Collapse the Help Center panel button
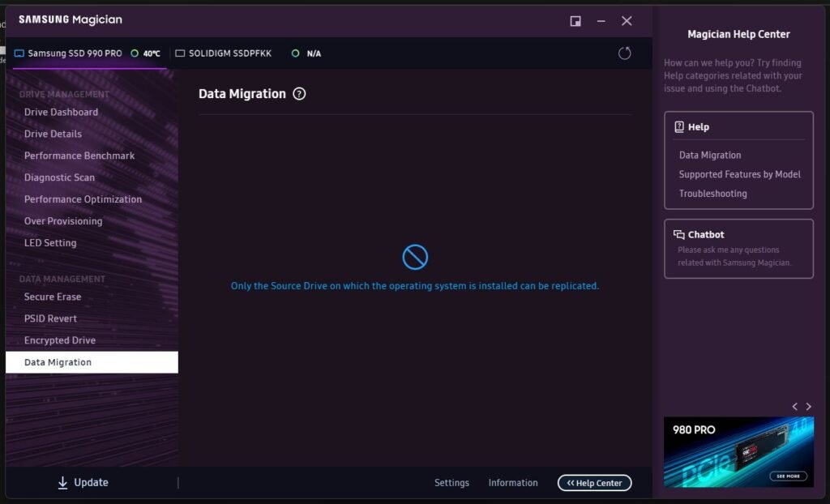 (594, 483)
